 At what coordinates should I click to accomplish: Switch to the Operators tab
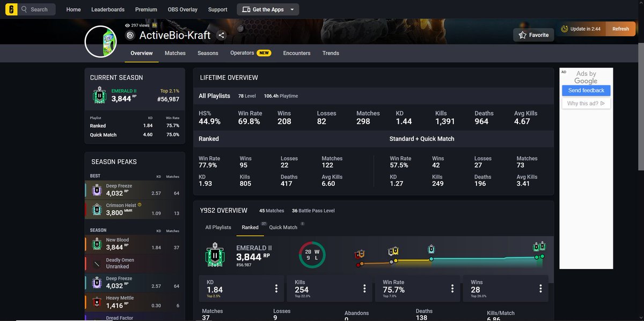tap(241, 53)
